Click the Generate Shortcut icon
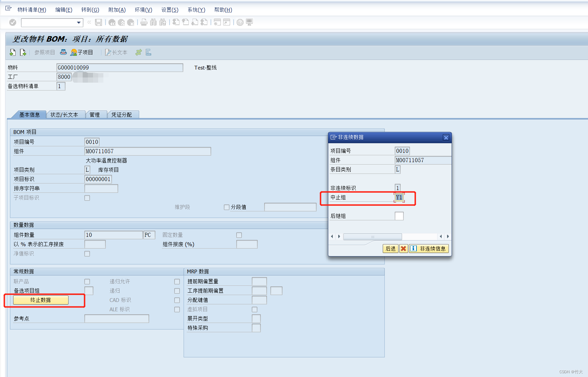 [x=227, y=22]
